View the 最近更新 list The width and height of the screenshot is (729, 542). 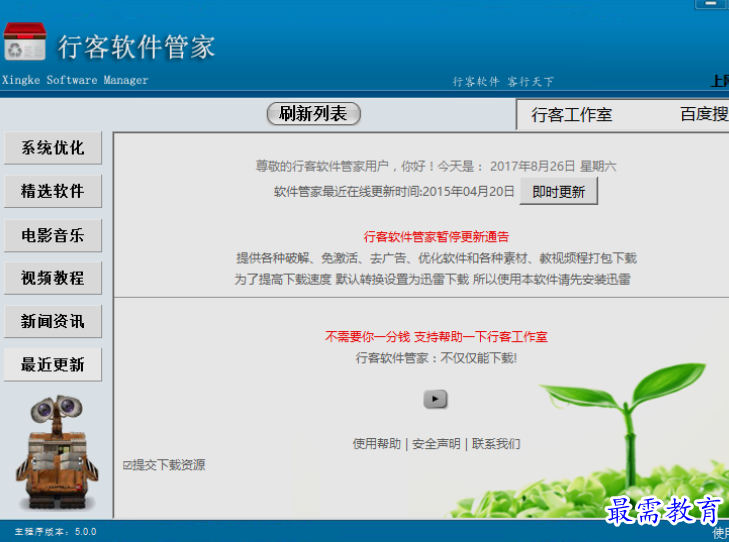point(53,365)
